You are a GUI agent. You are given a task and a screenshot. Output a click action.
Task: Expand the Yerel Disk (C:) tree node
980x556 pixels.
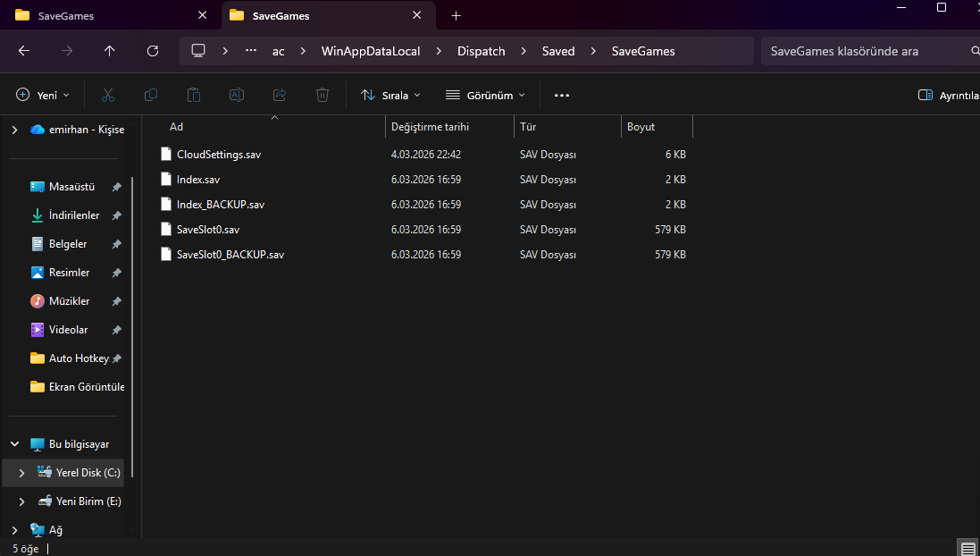(x=21, y=473)
